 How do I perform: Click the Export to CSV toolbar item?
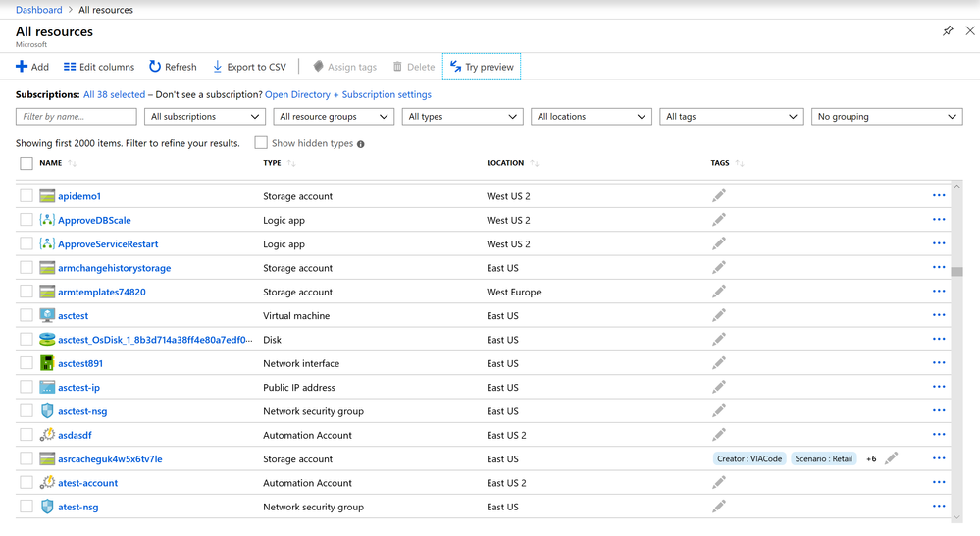pyautogui.click(x=250, y=67)
